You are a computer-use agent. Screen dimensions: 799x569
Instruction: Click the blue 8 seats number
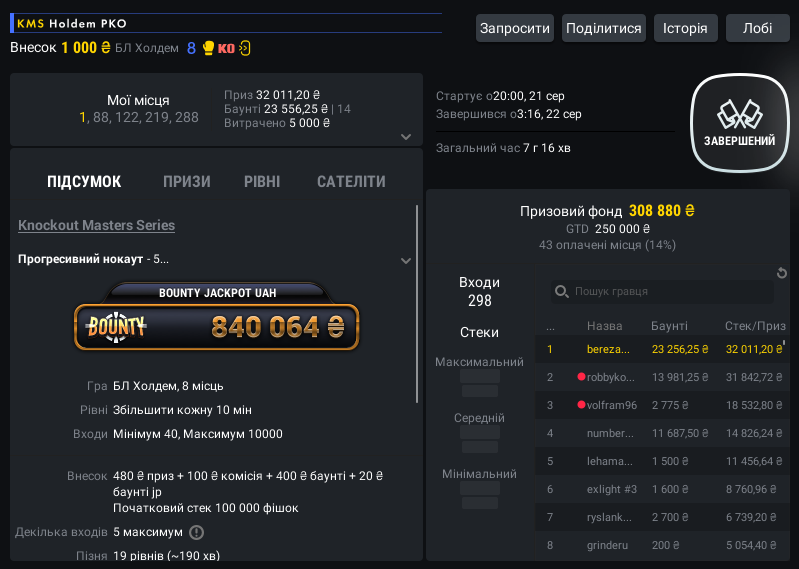pos(192,48)
